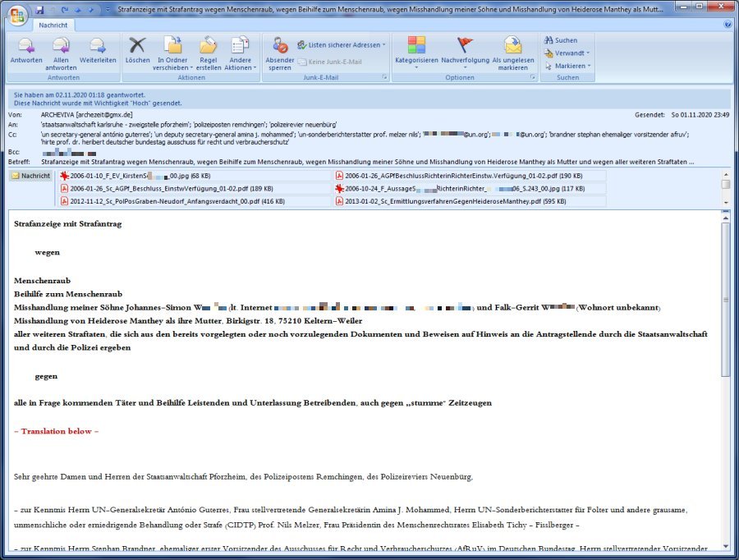This screenshot has height=560, width=739.
Task: Select Cc recipient 'un deputy secretary-general amina j. mohammed'
Action: [x=224, y=135]
